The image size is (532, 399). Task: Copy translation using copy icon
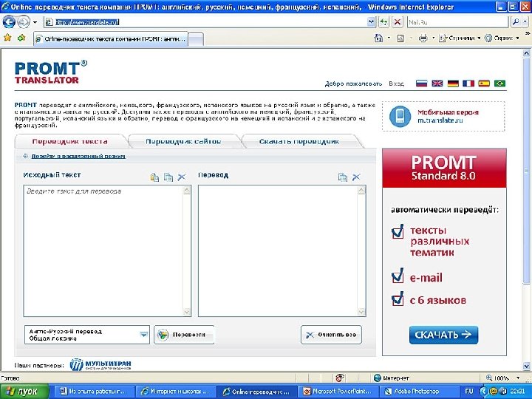[x=343, y=177]
